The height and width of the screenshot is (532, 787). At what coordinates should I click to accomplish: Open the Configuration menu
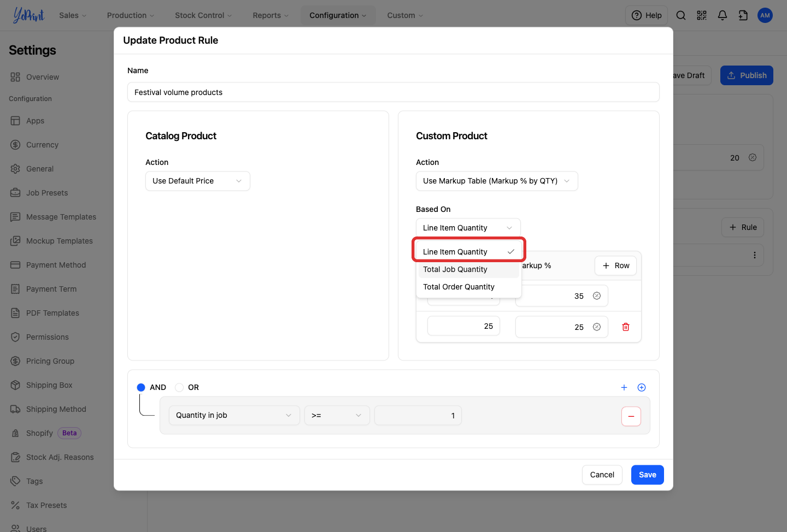[x=338, y=15]
